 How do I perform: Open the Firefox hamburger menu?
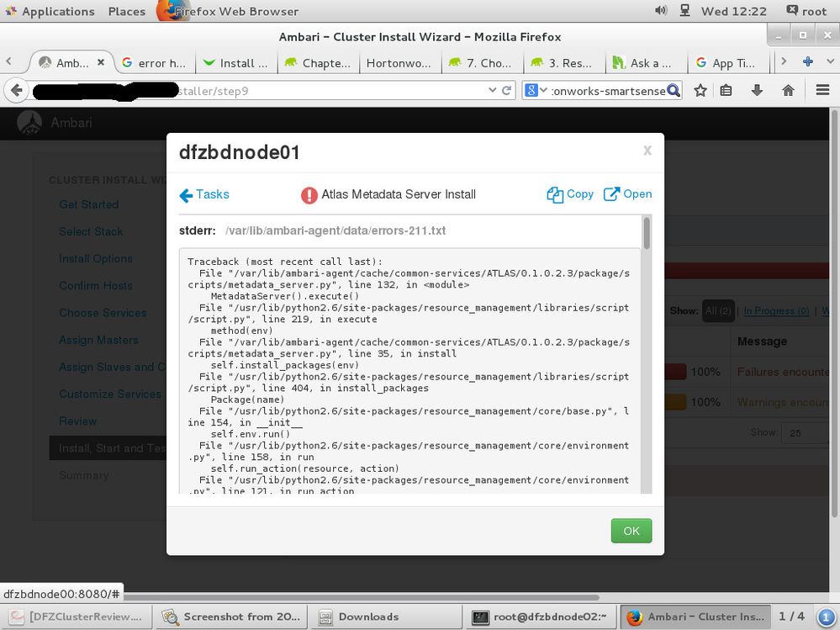[822, 90]
